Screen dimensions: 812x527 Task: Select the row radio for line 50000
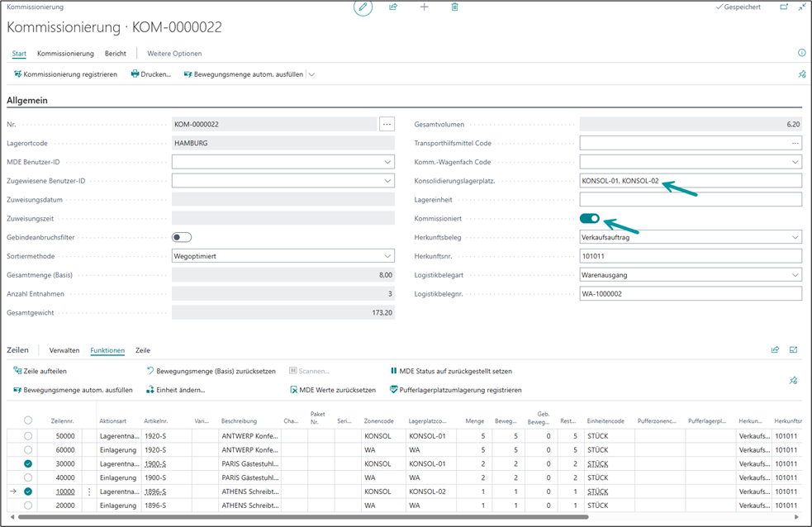coord(28,435)
